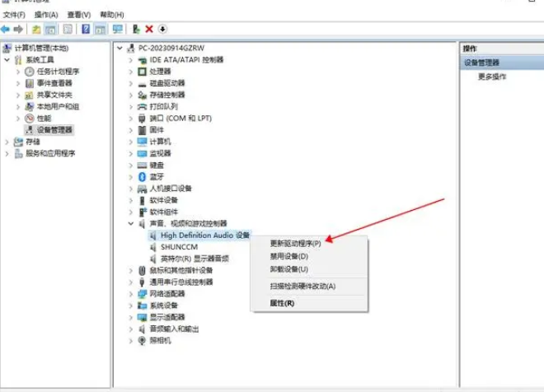544x392 pixels.
Task: Click the 监视器 monitor icon
Action: click(x=143, y=153)
